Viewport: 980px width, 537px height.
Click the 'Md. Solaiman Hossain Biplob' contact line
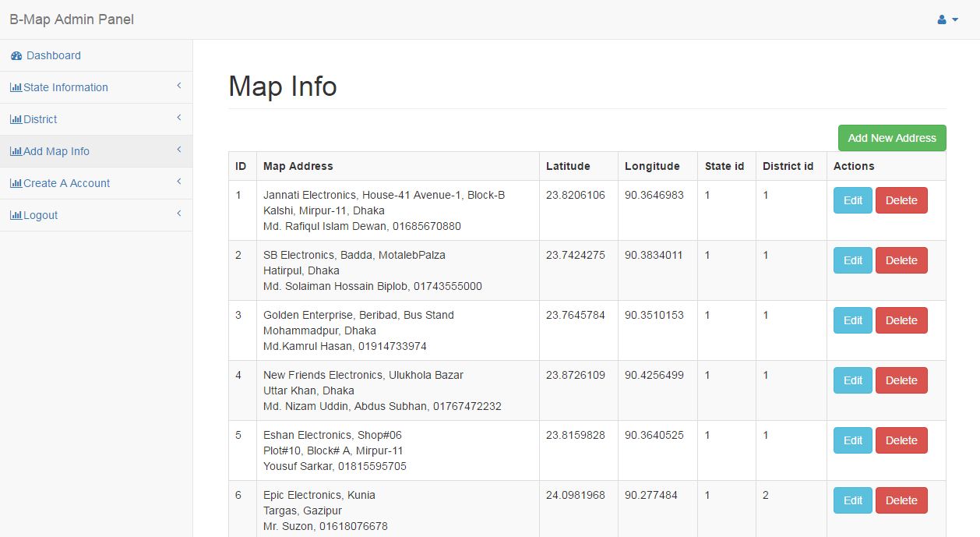pyautogui.click(x=372, y=286)
